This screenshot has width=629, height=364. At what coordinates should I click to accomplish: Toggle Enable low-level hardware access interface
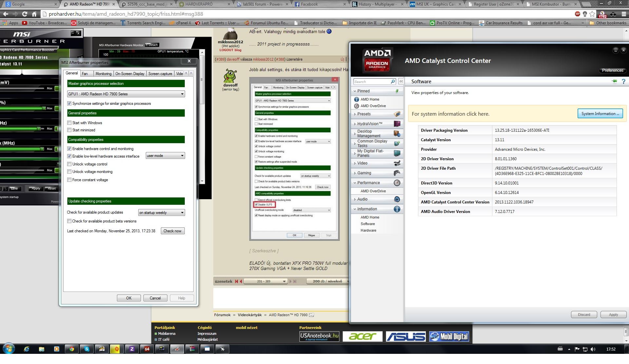tap(69, 156)
